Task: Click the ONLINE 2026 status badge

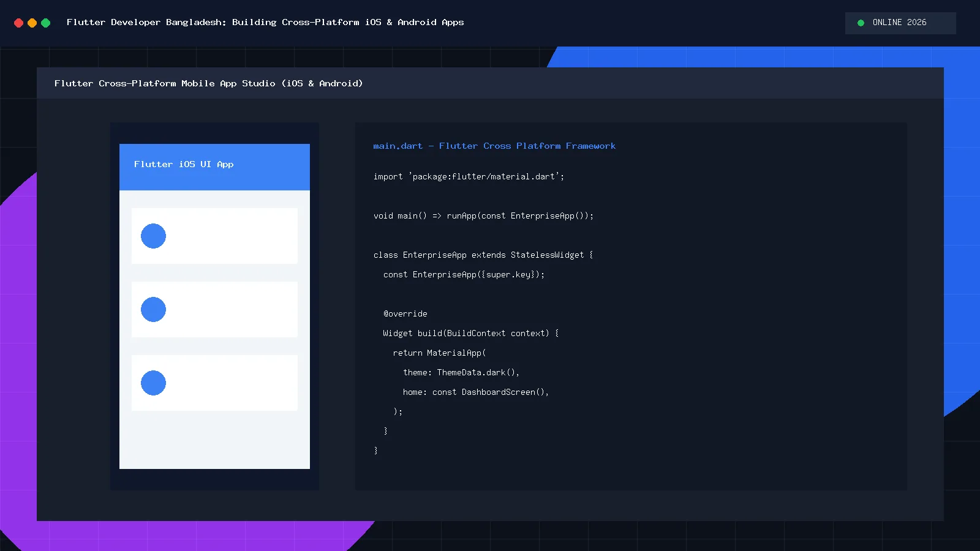Action: pyautogui.click(x=900, y=23)
